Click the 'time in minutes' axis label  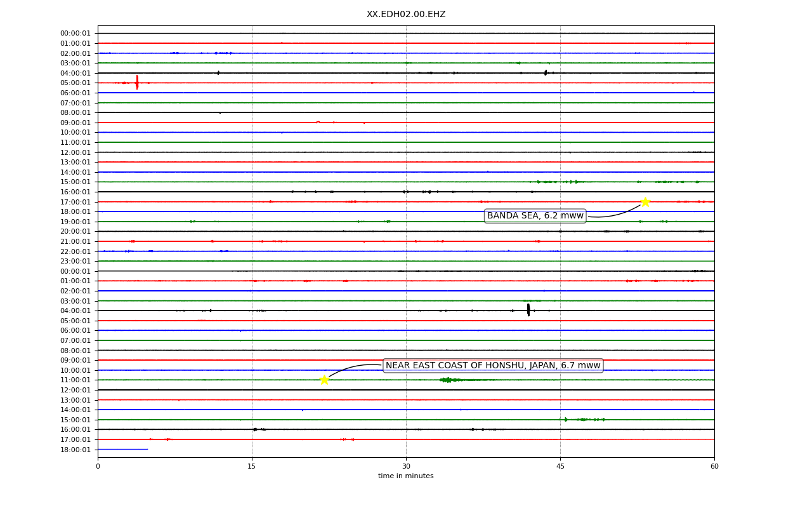tap(406, 476)
